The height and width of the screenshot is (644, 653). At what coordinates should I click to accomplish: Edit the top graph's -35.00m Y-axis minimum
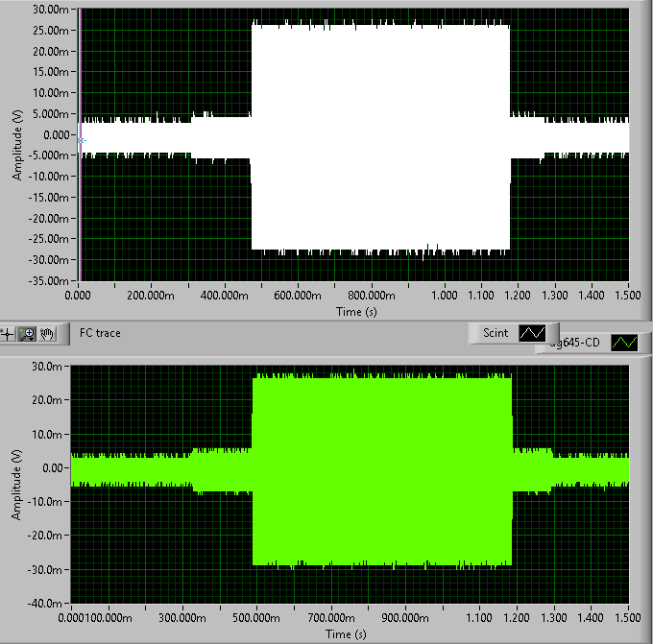click(48, 281)
